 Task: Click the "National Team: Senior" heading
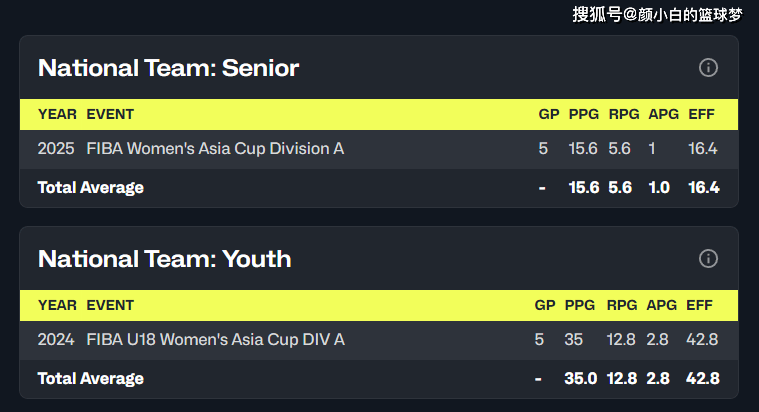point(168,68)
